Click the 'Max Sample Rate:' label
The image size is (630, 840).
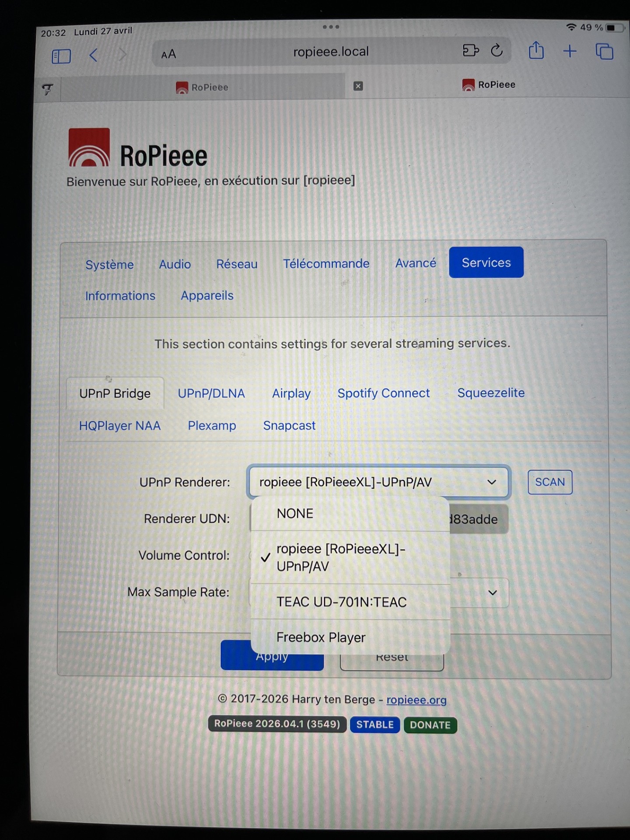point(178,592)
